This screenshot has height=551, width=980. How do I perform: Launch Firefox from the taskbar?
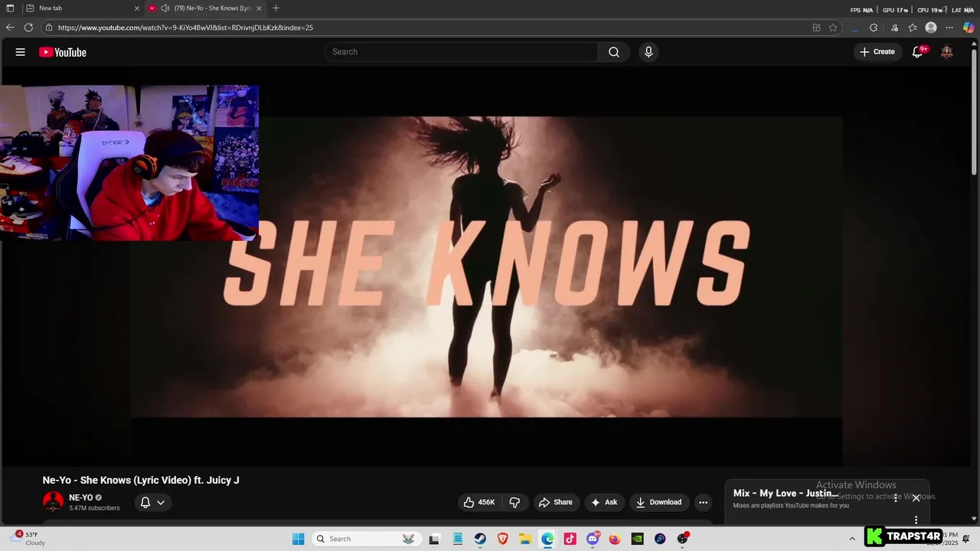(x=615, y=539)
